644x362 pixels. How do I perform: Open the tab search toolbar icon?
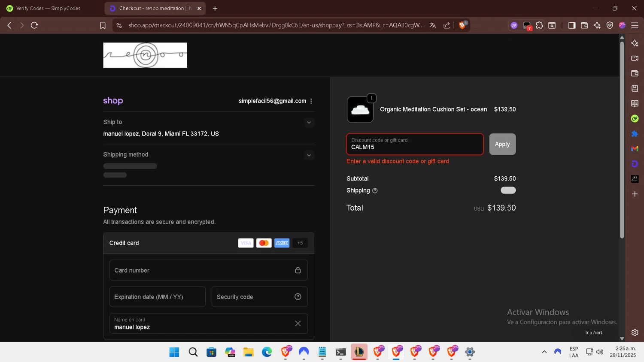click(x=552, y=25)
